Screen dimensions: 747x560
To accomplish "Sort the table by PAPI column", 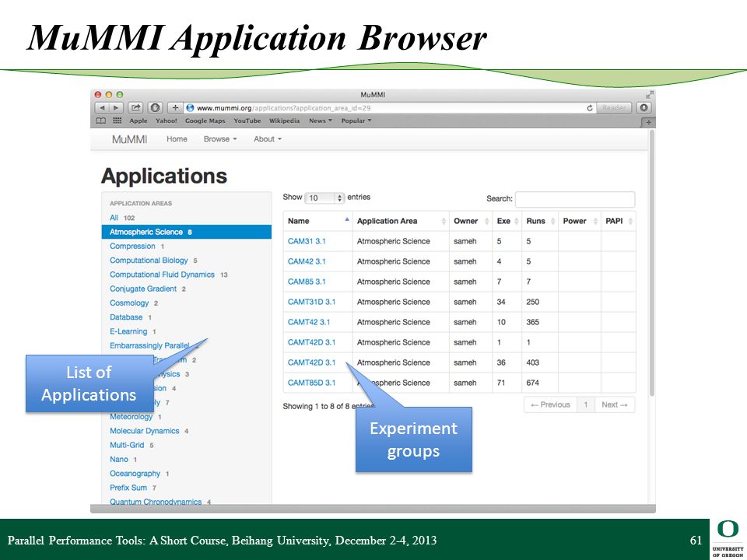I will pyautogui.click(x=619, y=221).
